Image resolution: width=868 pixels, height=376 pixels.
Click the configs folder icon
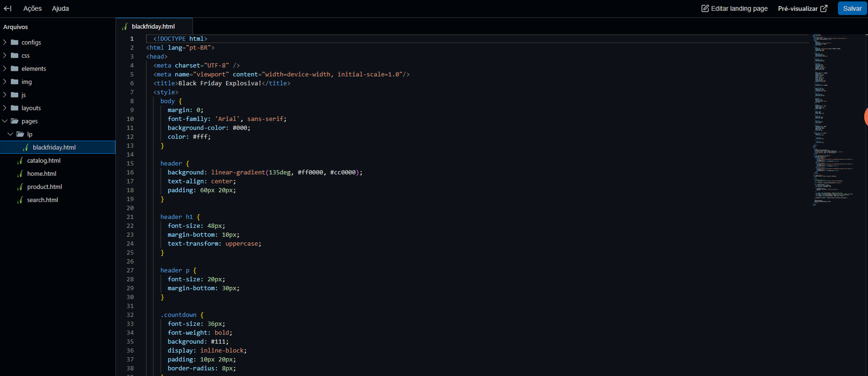pyautogui.click(x=15, y=42)
